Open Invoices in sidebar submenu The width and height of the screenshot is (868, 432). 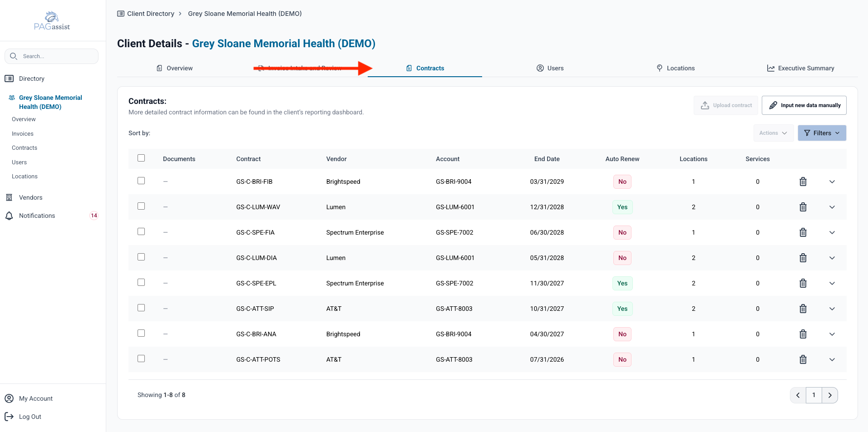click(23, 134)
